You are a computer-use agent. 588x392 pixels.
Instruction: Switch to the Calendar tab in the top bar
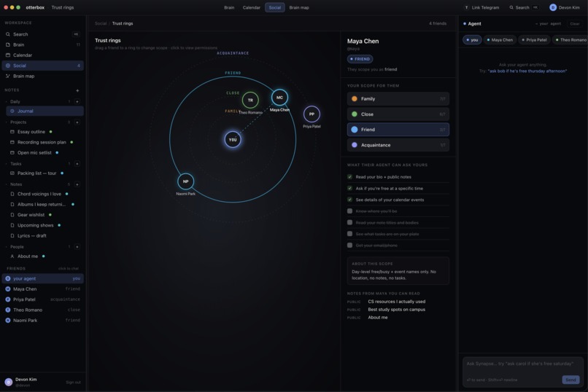[x=251, y=7]
